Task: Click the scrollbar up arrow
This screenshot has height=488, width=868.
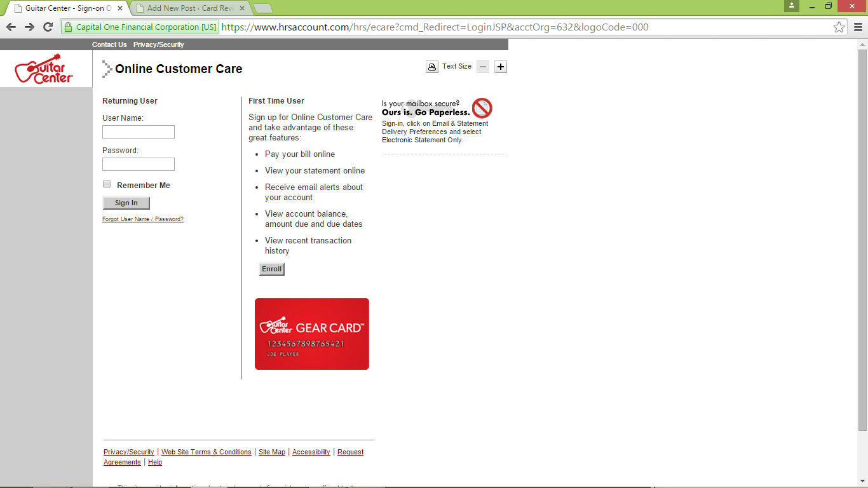Action: (862, 44)
